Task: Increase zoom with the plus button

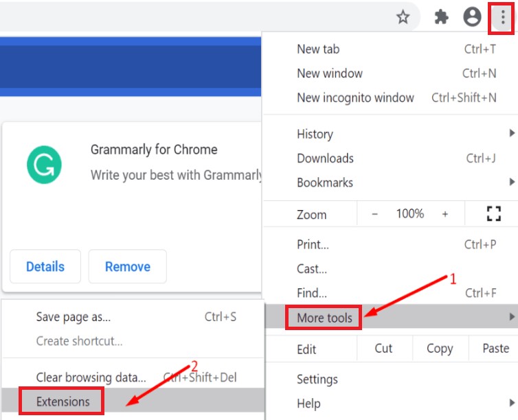Action: [445, 214]
